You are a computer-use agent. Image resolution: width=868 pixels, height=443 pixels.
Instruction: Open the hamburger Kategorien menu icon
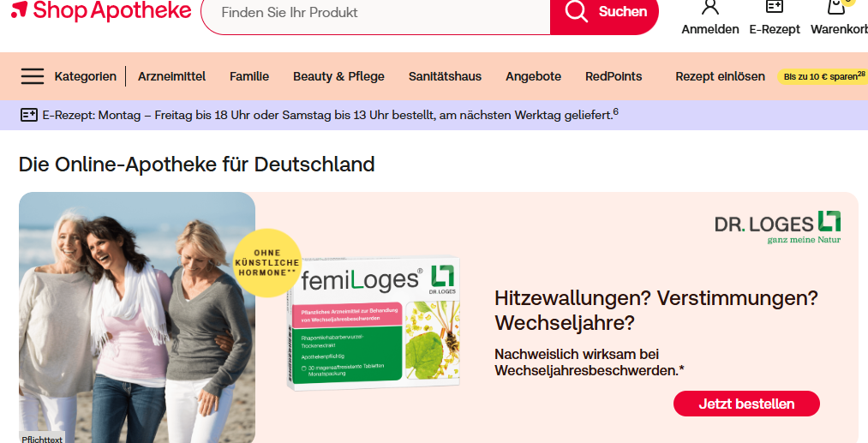point(32,76)
